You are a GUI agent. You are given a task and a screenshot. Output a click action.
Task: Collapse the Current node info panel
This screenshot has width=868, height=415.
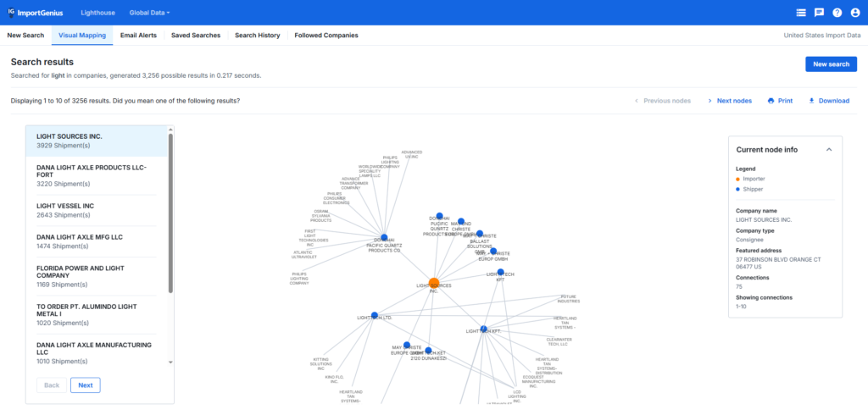pos(828,149)
